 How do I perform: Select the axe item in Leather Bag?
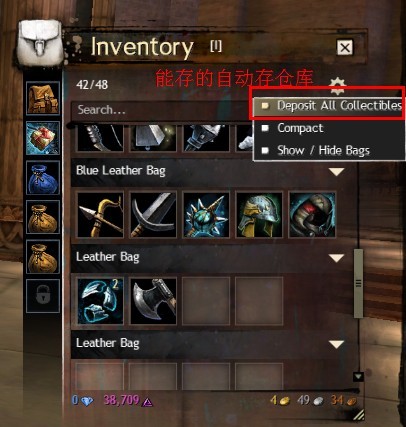point(153,301)
